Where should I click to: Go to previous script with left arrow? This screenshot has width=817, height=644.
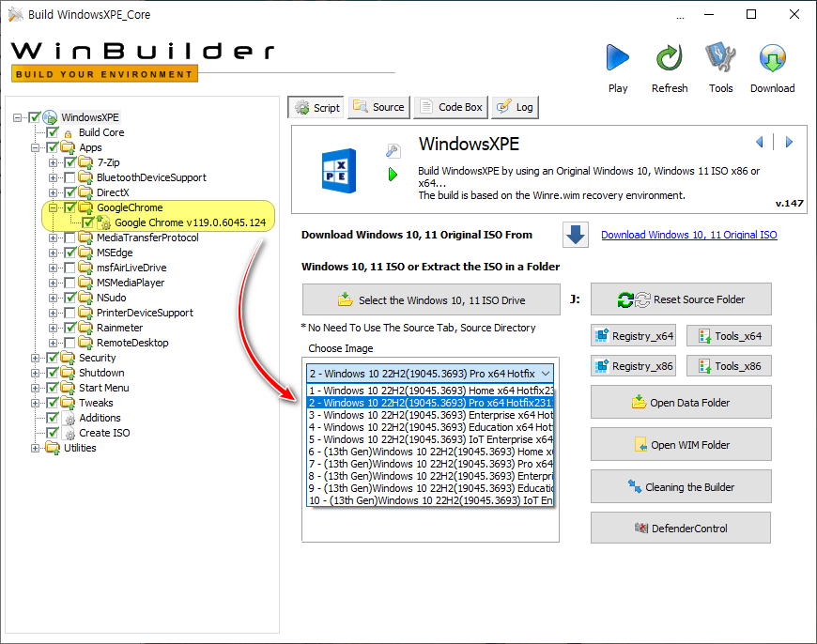[x=759, y=142]
